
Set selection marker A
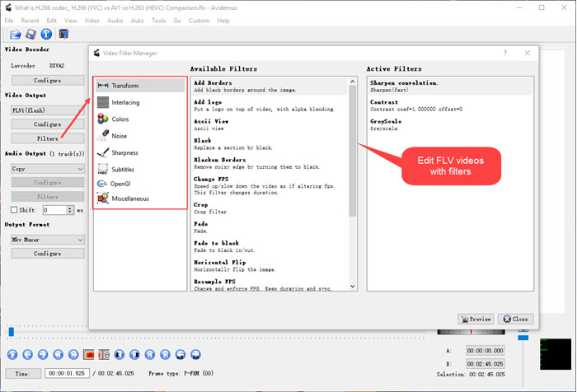point(89,354)
